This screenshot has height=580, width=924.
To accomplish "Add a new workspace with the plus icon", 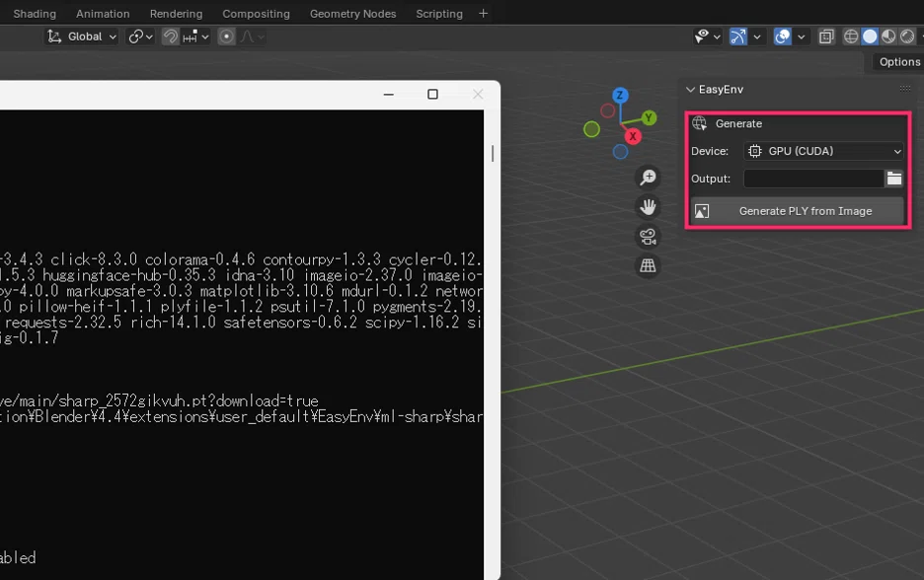I will 483,13.
